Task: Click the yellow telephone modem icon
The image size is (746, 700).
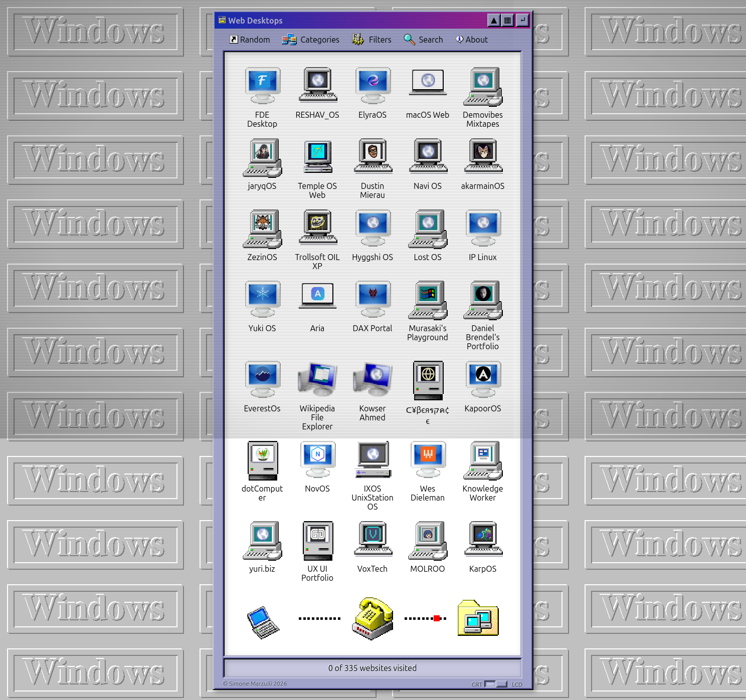Action: 372,618
